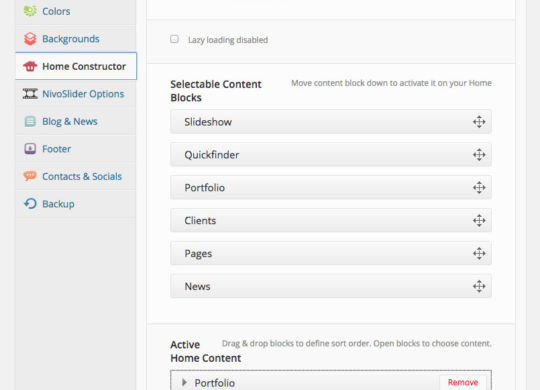The width and height of the screenshot is (540, 390).
Task: Click the 'Drag & drop blocks' hint text
Action: pos(356,343)
